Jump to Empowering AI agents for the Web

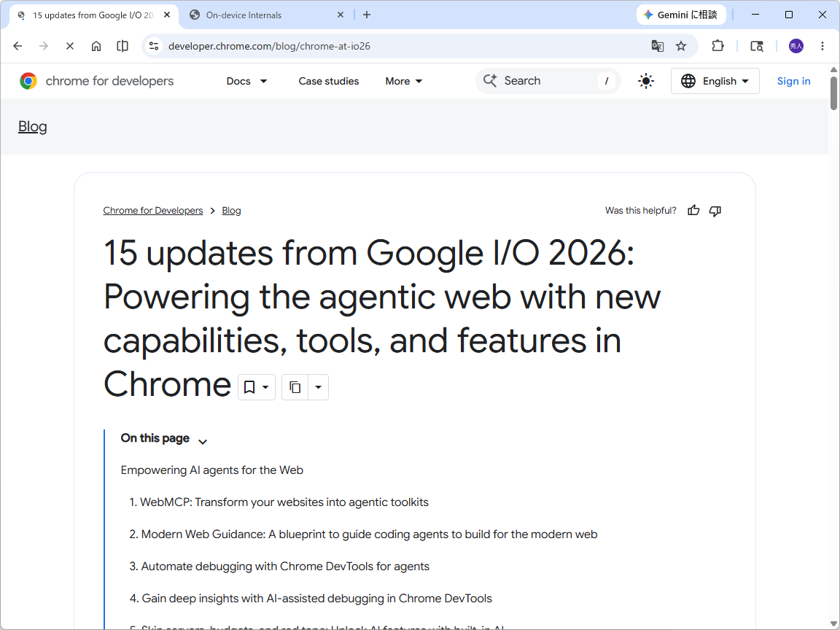tap(211, 470)
